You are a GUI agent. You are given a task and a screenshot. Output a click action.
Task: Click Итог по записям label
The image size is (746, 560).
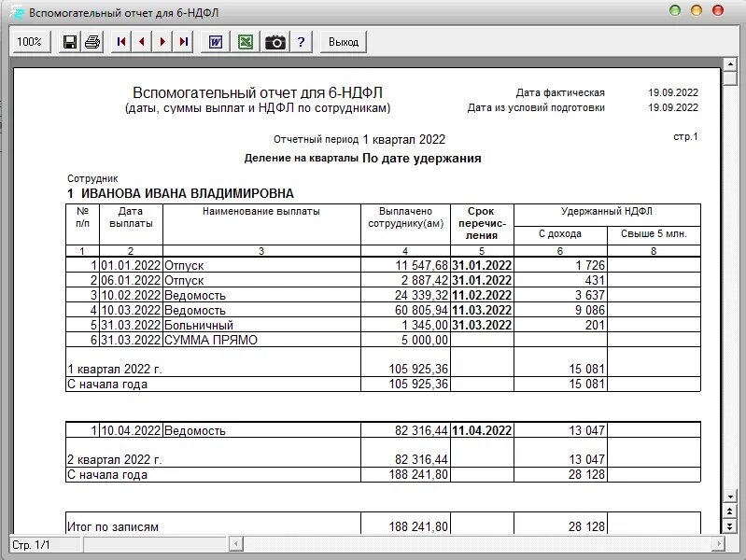(x=113, y=526)
